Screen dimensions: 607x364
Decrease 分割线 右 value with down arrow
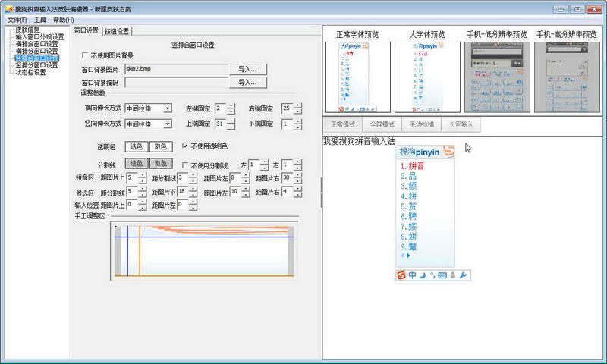coord(297,168)
